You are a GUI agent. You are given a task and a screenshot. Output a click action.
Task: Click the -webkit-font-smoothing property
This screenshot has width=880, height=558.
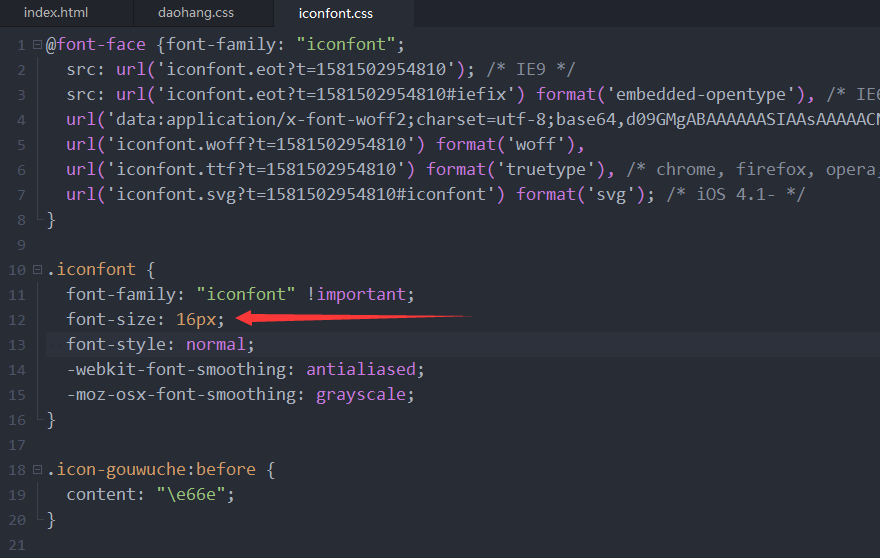tap(177, 369)
